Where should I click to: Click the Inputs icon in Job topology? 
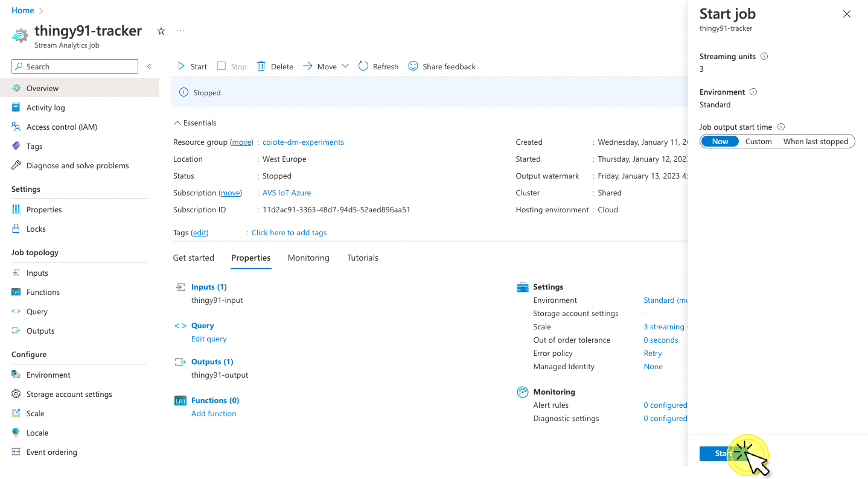(16, 273)
